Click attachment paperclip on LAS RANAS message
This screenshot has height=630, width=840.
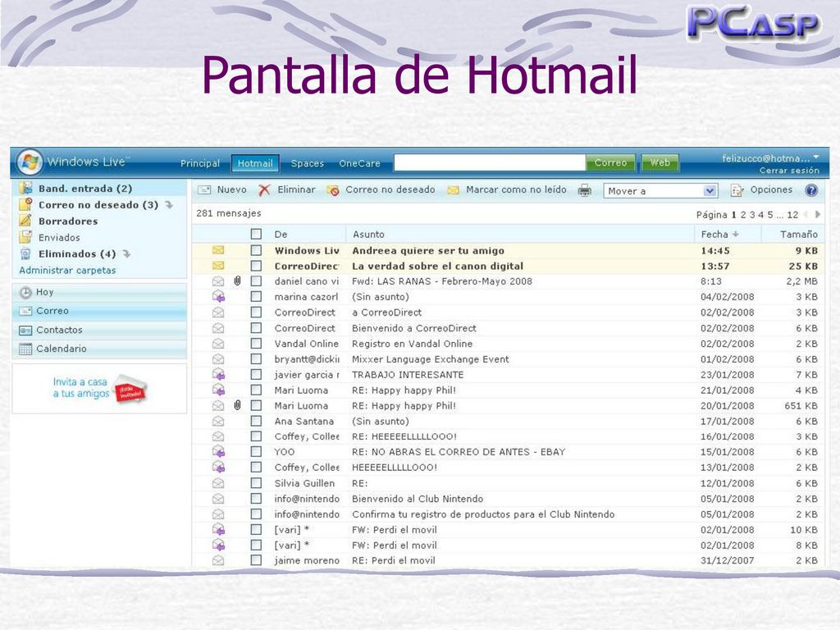click(237, 281)
